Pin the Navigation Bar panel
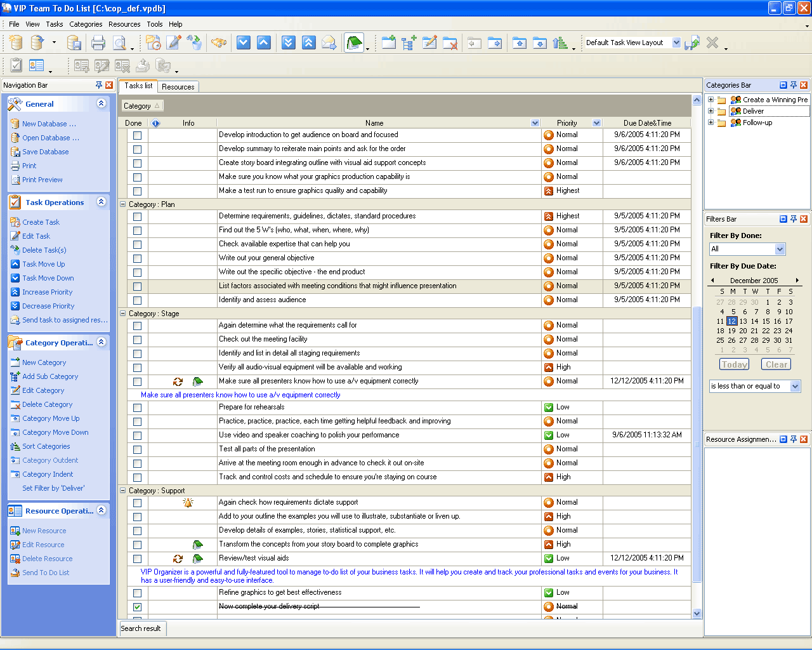Viewport: 812px width, 650px height. [x=98, y=85]
